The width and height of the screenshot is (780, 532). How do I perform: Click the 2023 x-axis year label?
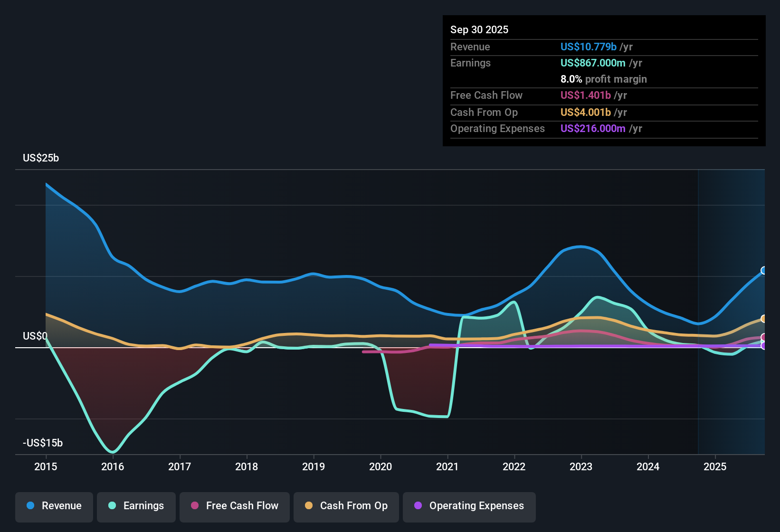581,466
